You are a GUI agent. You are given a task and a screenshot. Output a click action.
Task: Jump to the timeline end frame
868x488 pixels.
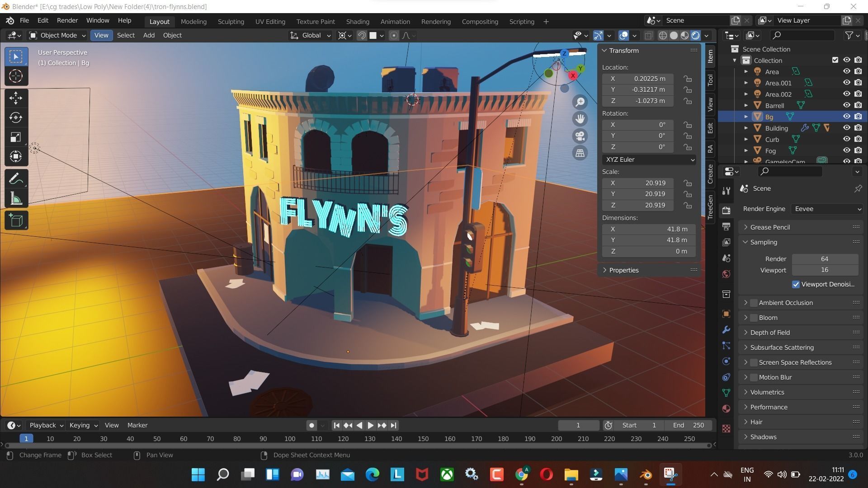point(393,426)
